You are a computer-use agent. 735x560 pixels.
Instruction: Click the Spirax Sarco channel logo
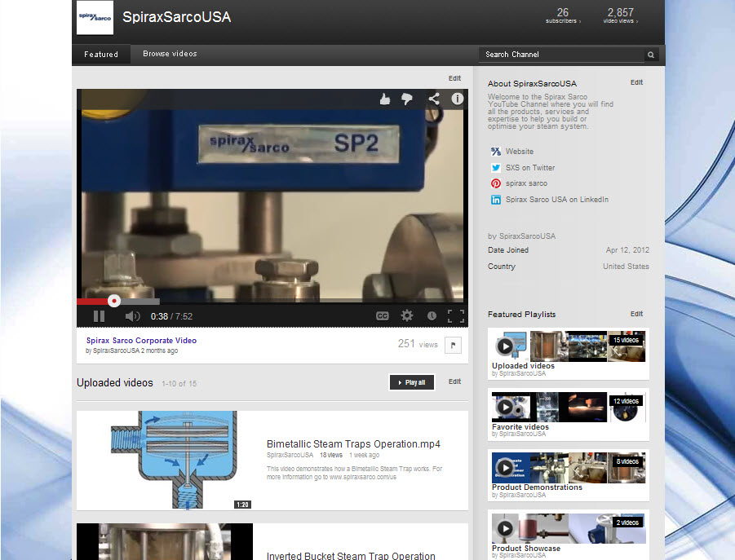coord(95,17)
